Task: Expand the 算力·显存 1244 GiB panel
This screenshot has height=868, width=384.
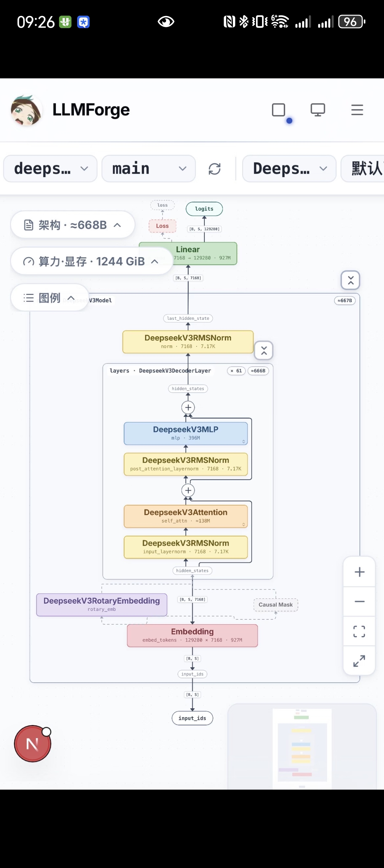Action: point(91,261)
